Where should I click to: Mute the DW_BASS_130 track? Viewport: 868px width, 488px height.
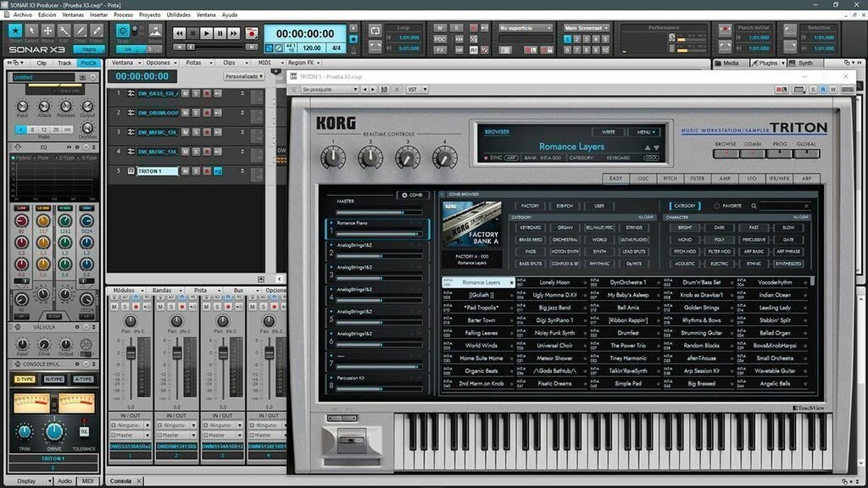(186, 93)
